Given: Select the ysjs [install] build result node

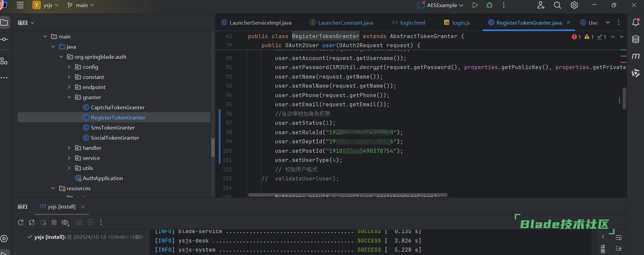Looking at the screenshot, I should point(85,237).
